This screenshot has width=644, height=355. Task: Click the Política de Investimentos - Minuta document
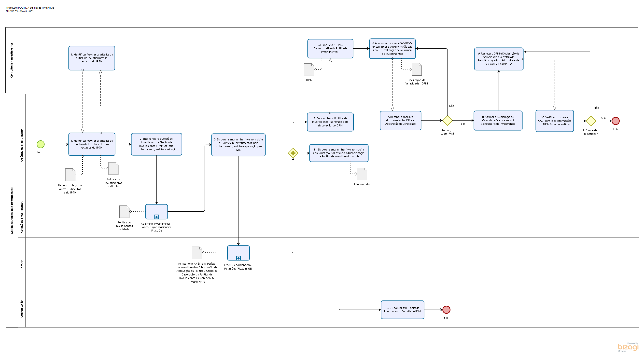113,169
